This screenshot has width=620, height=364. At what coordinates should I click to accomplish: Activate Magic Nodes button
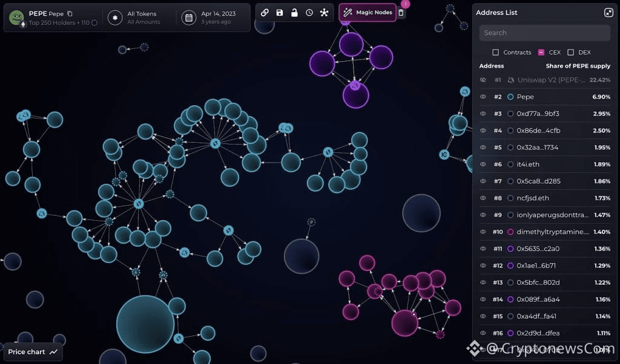(368, 13)
